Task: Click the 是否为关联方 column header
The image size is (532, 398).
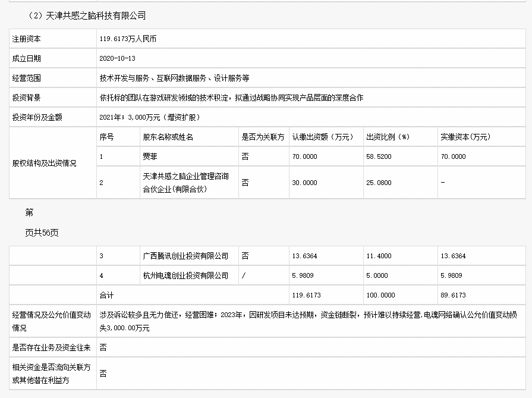Action: click(263, 137)
